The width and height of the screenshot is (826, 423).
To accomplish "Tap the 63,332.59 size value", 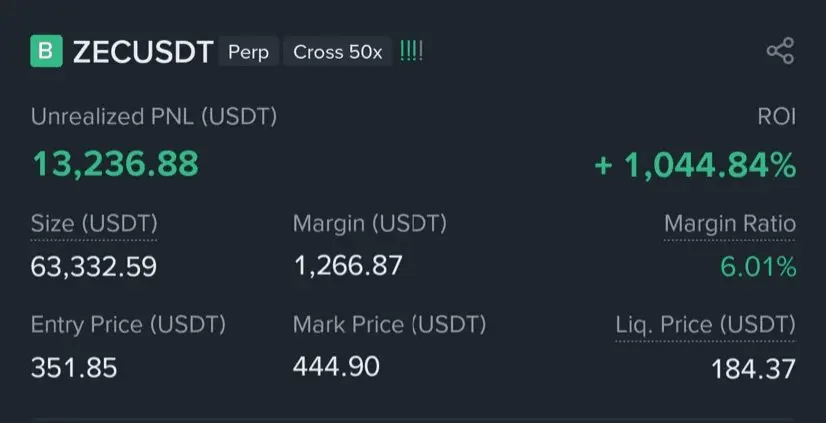I will [94, 267].
